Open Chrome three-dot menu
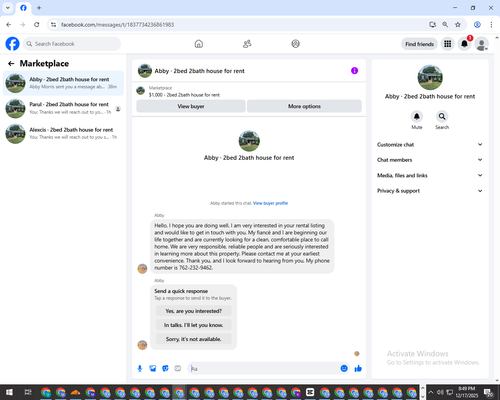Viewport: 500px width, 400px height. pos(491,24)
